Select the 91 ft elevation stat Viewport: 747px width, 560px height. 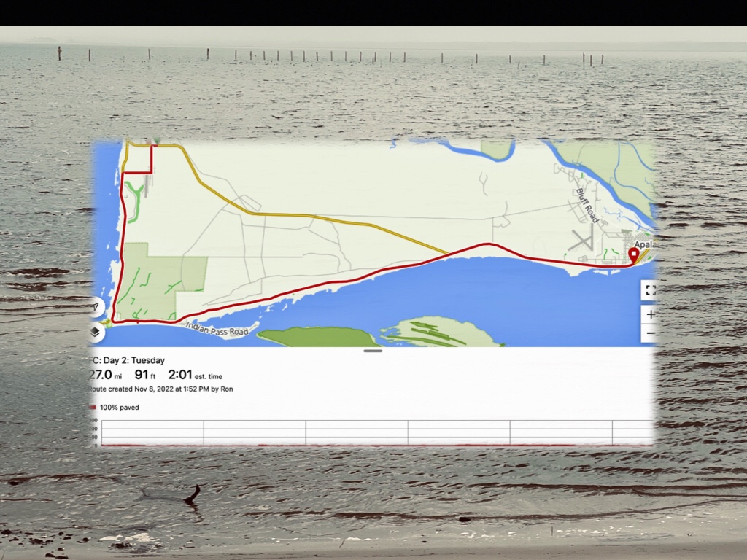(x=146, y=375)
